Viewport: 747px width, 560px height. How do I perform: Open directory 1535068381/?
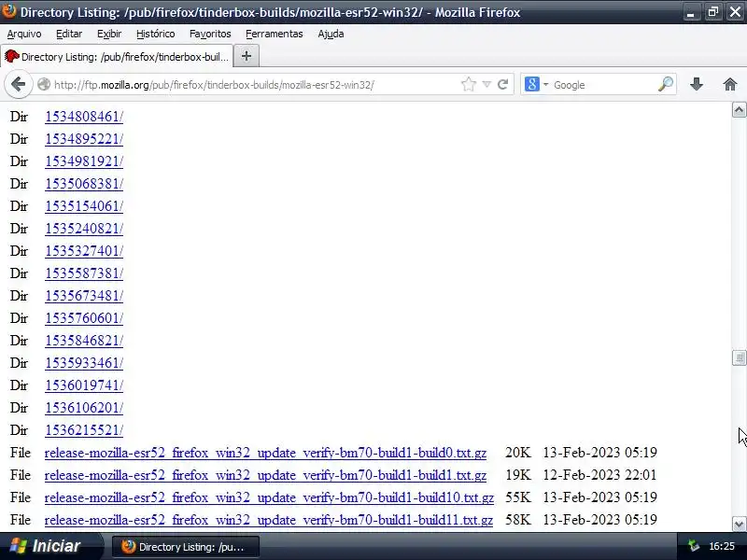click(x=84, y=184)
